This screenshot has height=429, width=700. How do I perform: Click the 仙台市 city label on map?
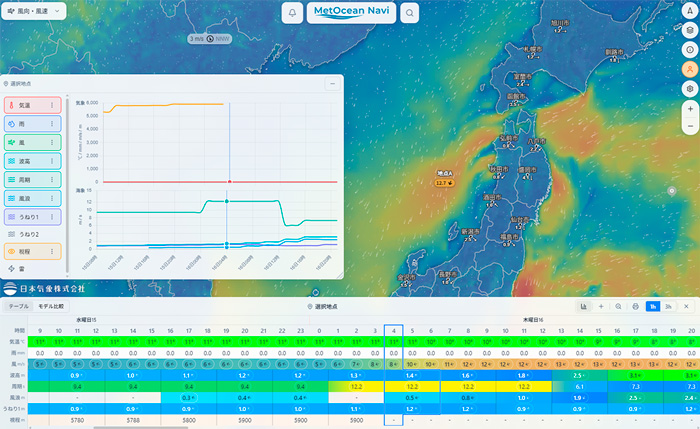click(x=520, y=219)
